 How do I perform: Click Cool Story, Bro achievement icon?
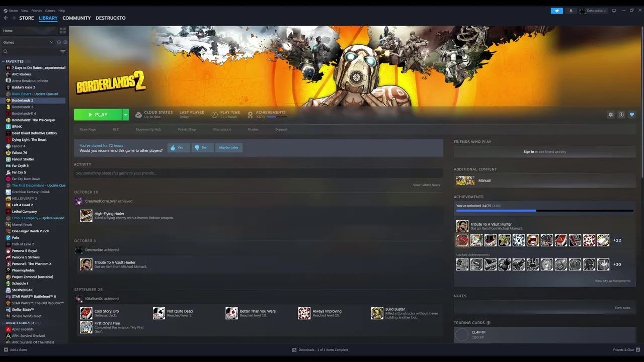pos(86,313)
